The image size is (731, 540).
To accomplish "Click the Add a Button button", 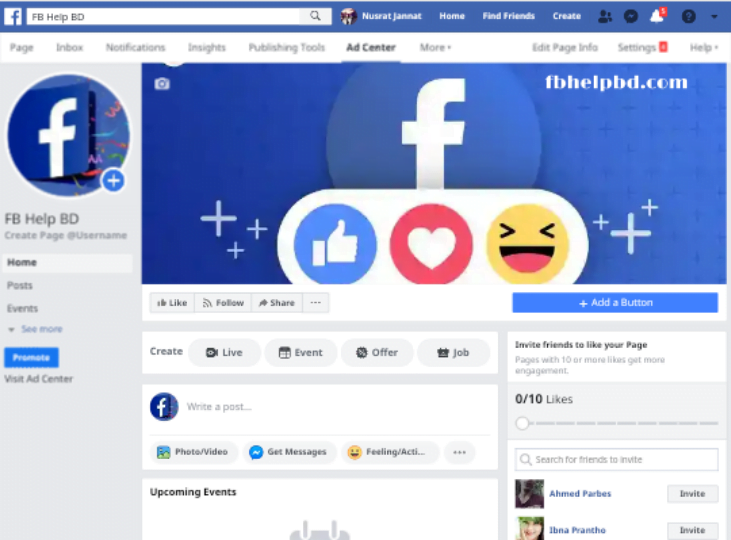I will tap(615, 303).
